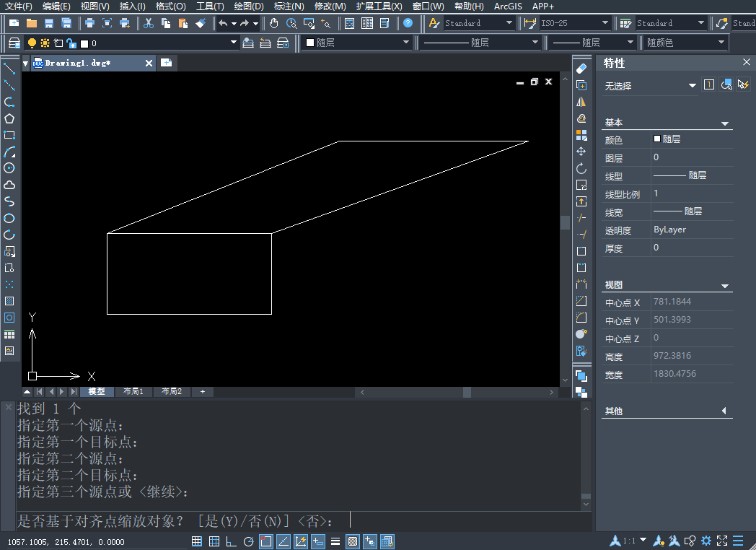The image size is (756, 550).
Task: Select the Rectangle tool
Action: pos(9,135)
